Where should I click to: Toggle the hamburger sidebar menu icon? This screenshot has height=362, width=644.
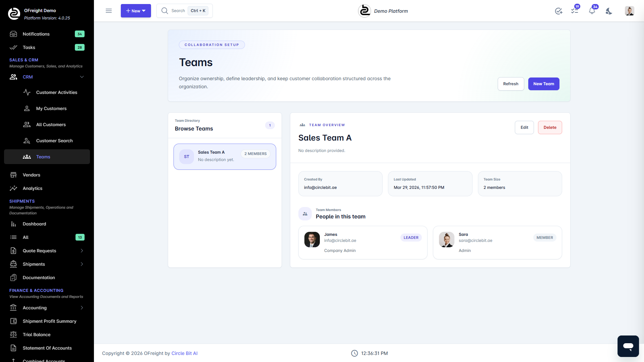click(109, 11)
